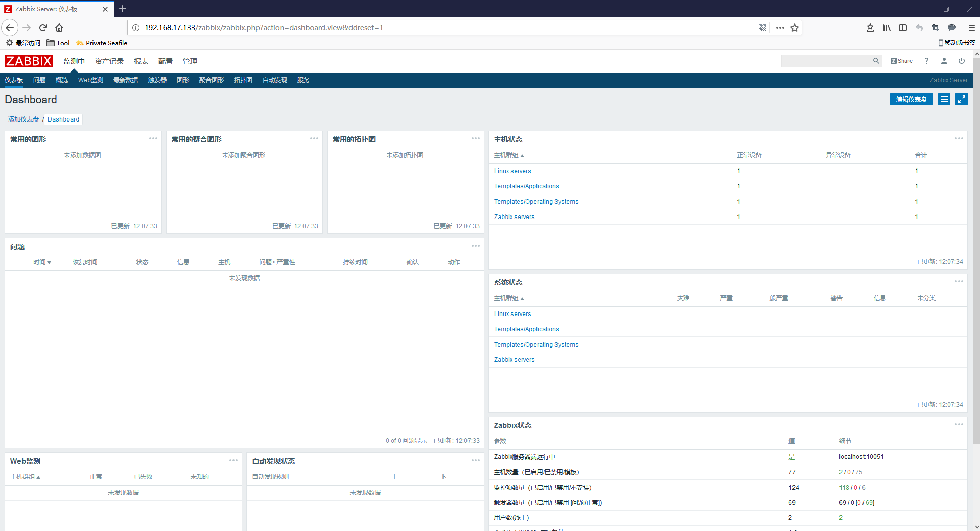The image size is (980, 531).
Task: Open the downloads tray icon in toolbar
Action: point(870,28)
